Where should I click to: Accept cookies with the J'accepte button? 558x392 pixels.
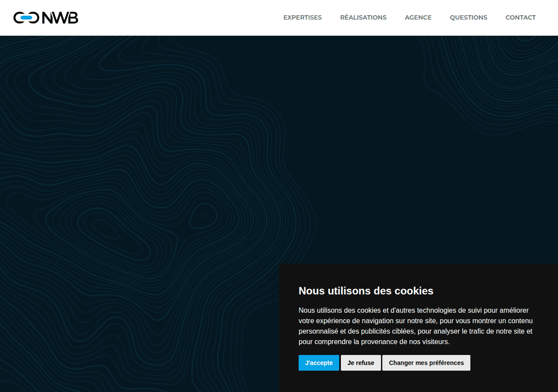point(319,363)
